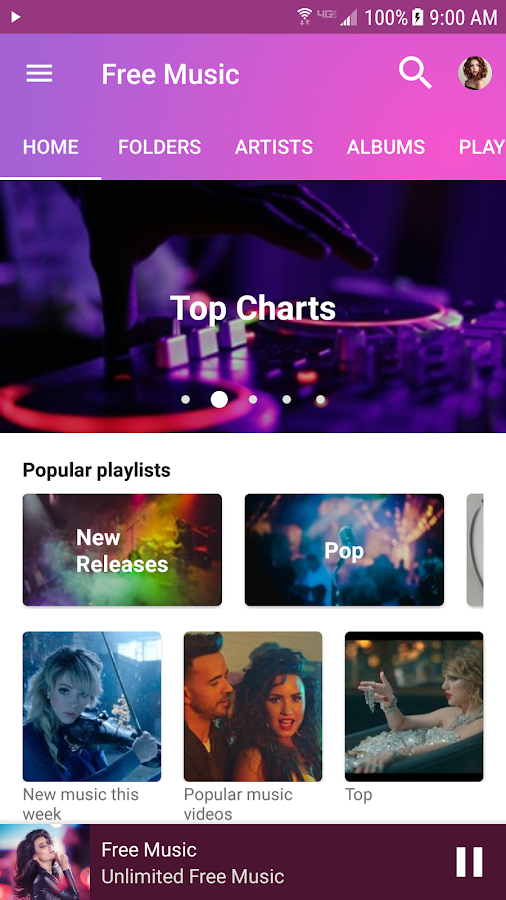Open the New Releases playlist card
This screenshot has width=506, height=900.
[122, 550]
